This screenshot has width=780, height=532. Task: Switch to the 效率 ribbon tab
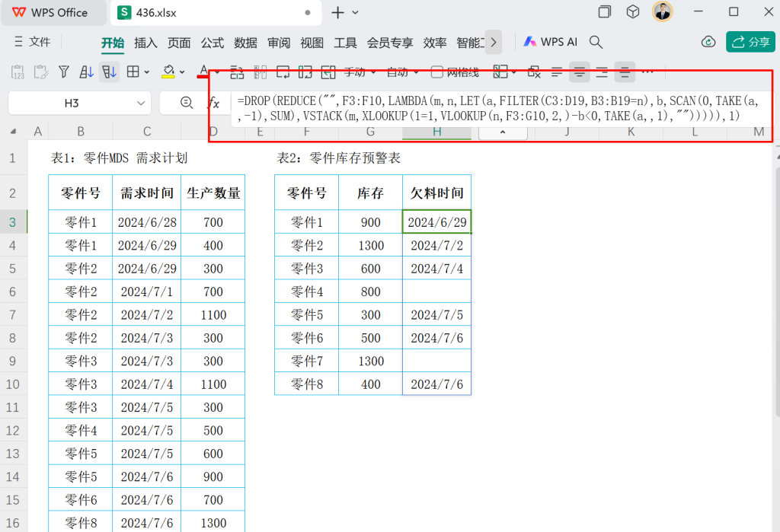tap(435, 43)
